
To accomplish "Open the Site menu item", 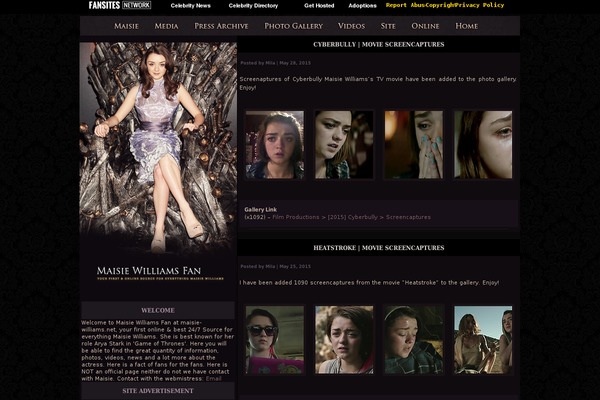I will point(388,26).
